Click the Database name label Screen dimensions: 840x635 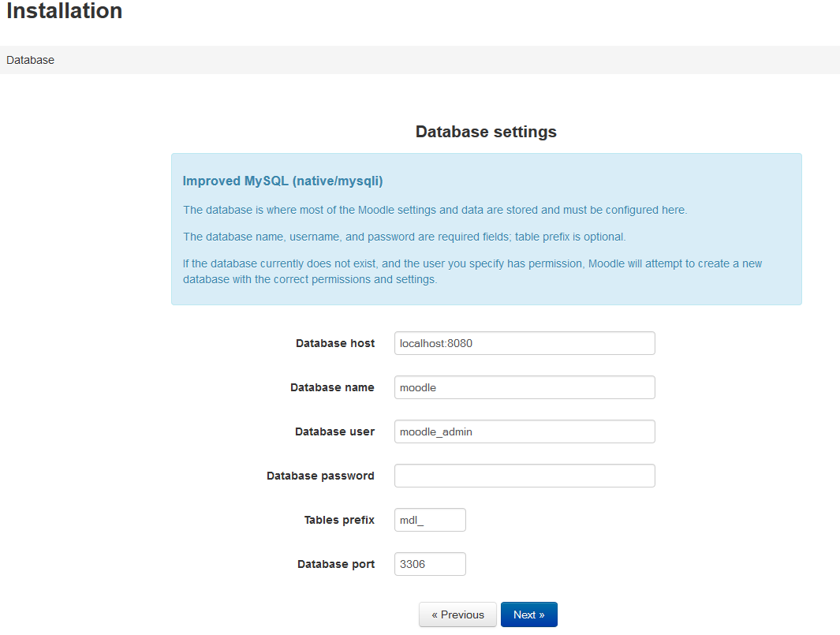tap(332, 387)
